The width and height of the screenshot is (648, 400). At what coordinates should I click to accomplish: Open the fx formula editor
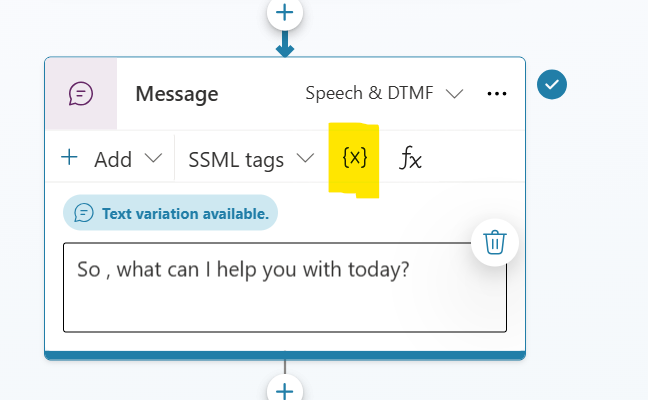(410, 158)
